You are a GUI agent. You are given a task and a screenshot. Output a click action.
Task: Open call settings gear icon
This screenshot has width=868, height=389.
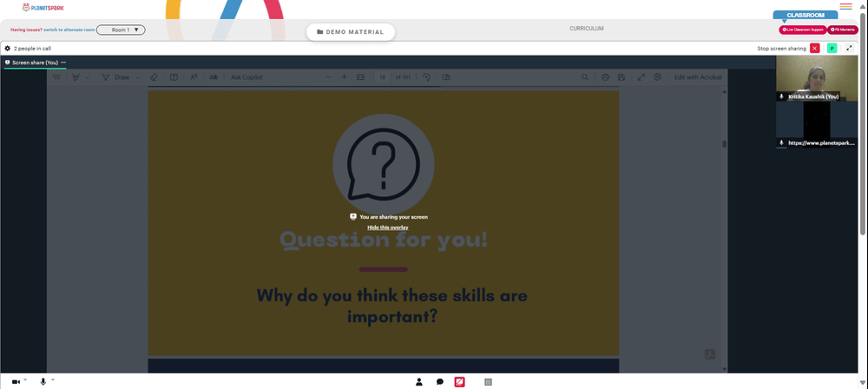[7, 49]
